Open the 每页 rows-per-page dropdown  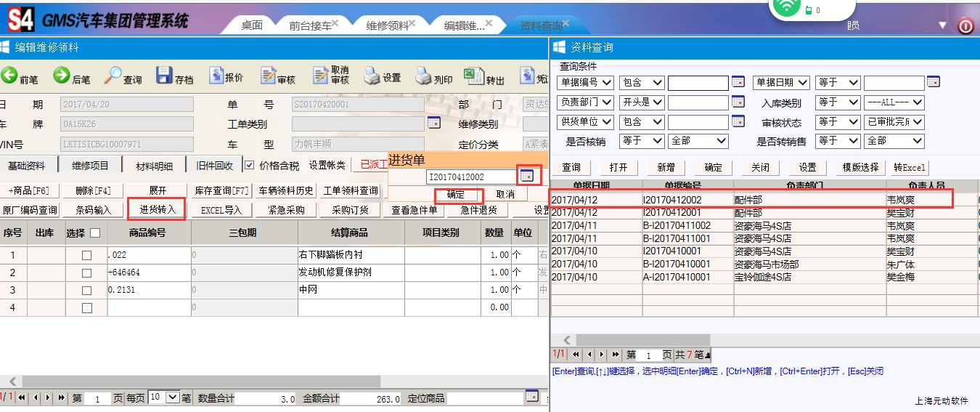click(173, 397)
